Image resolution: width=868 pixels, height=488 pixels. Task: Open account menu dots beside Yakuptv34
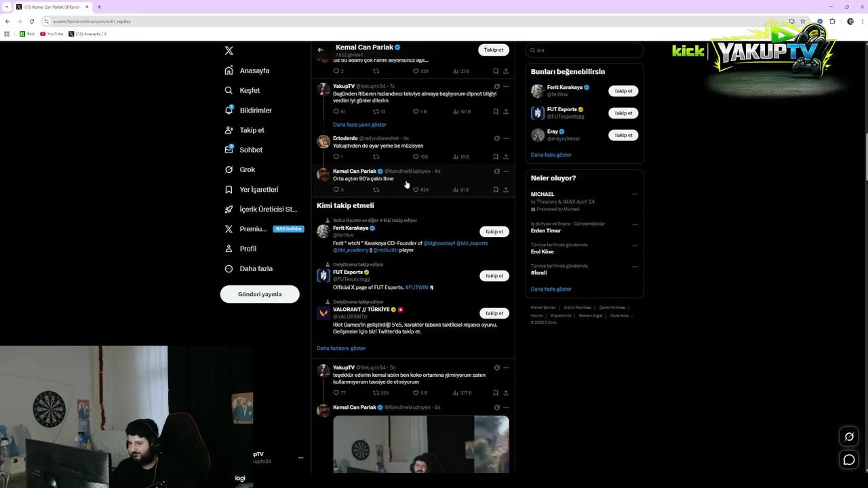tap(301, 457)
